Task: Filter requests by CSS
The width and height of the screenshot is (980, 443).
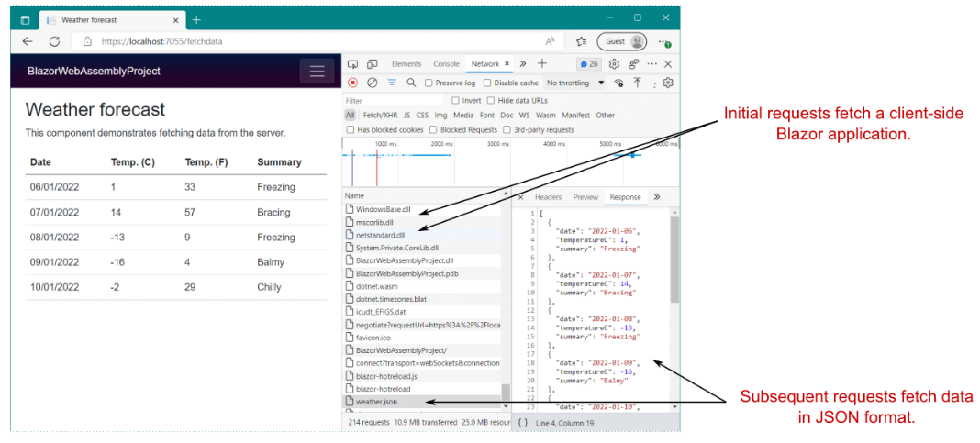Action: point(422,115)
